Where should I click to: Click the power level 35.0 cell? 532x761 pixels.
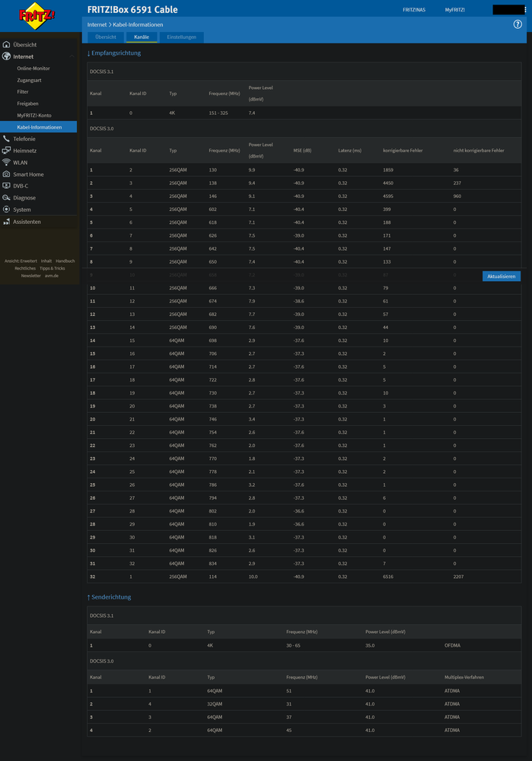(370, 645)
